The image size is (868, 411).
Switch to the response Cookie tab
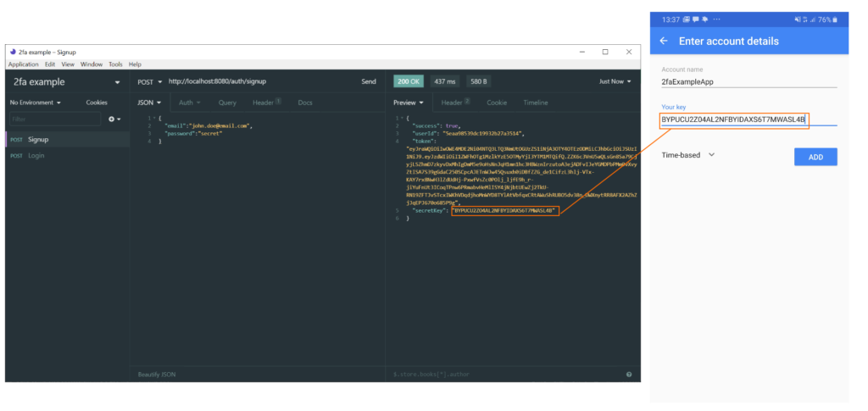click(497, 103)
